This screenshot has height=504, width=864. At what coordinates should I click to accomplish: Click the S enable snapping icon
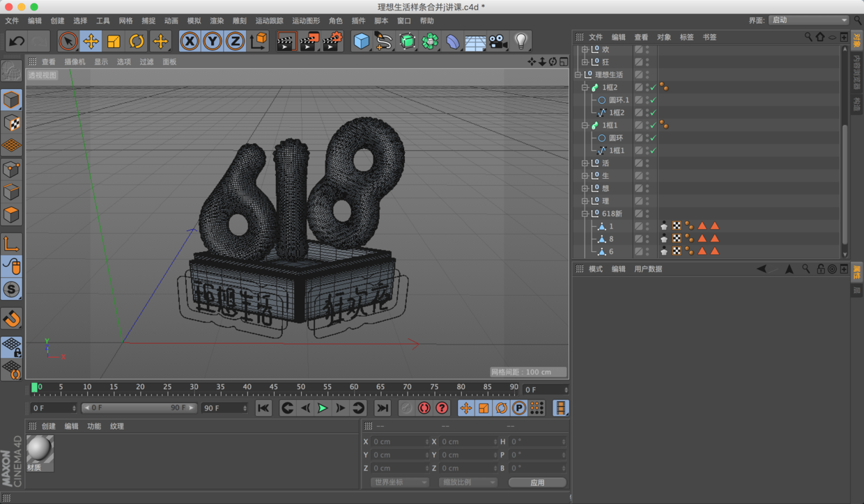pos(11,290)
